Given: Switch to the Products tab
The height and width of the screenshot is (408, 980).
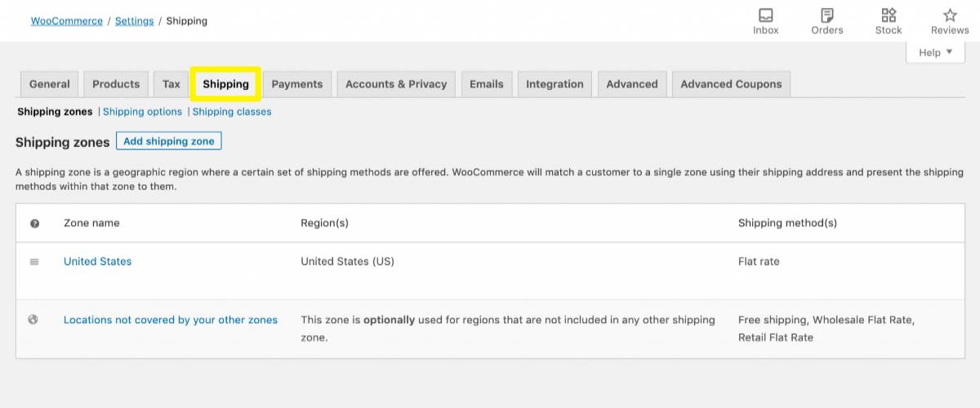Looking at the screenshot, I should point(116,84).
